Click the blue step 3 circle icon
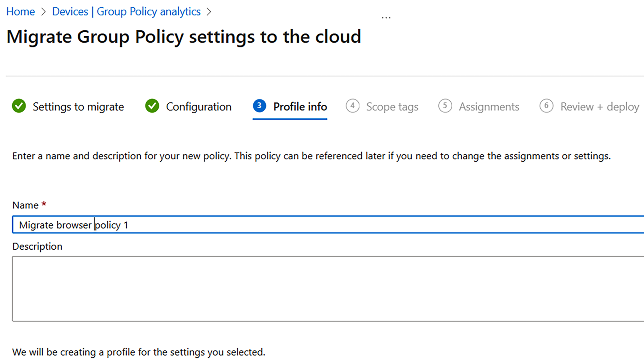 coord(259,106)
